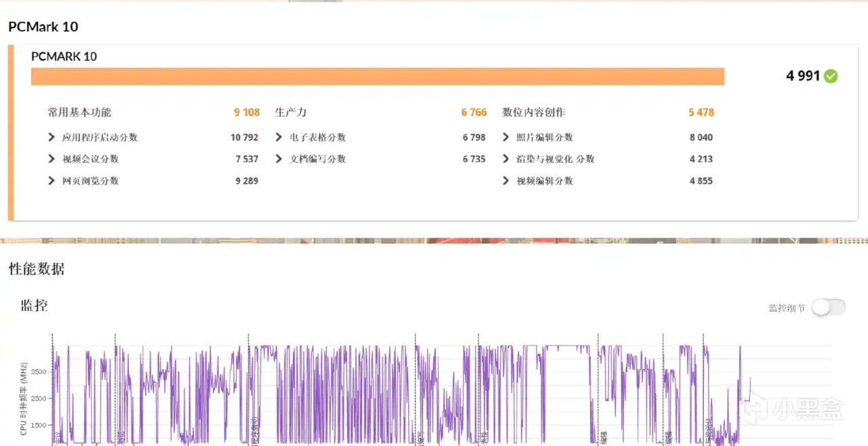This screenshot has height=446, width=868.
Task: Expand the 照片编辑分数 row
Action: click(x=506, y=138)
